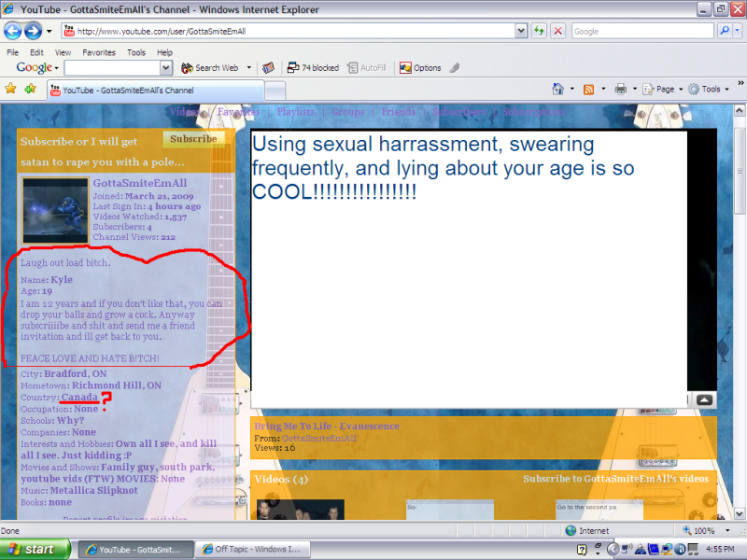The height and width of the screenshot is (560, 747).
Task: Click the scrollbar down arrow
Action: (x=739, y=514)
